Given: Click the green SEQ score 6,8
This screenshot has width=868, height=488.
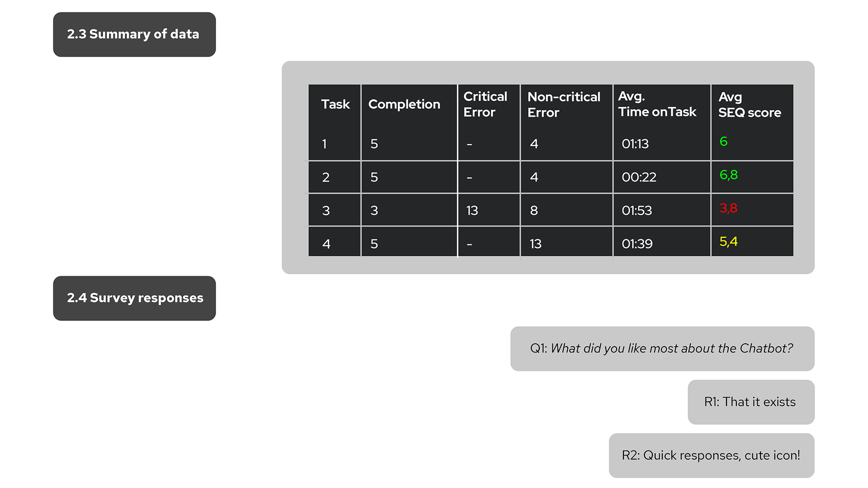Looking at the screenshot, I should [728, 175].
